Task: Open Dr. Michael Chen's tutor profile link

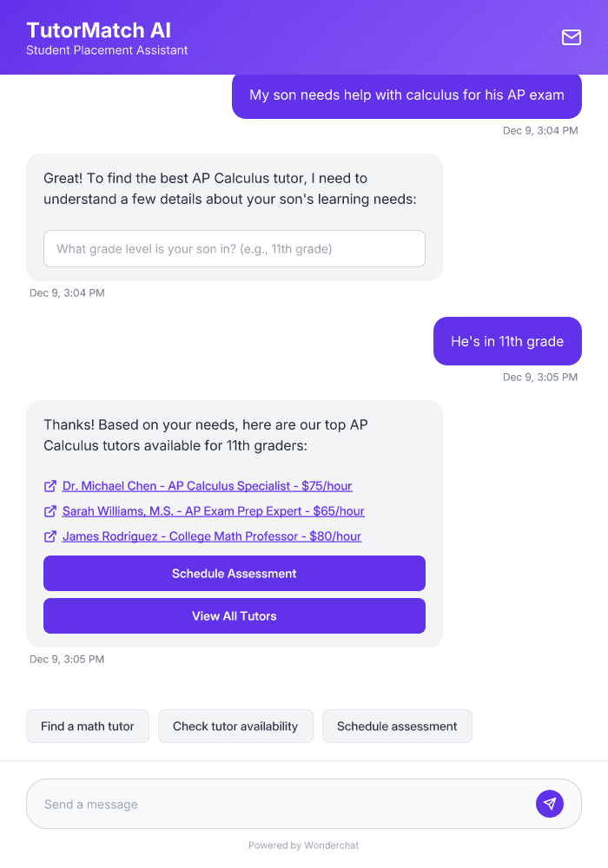Action: point(208,486)
